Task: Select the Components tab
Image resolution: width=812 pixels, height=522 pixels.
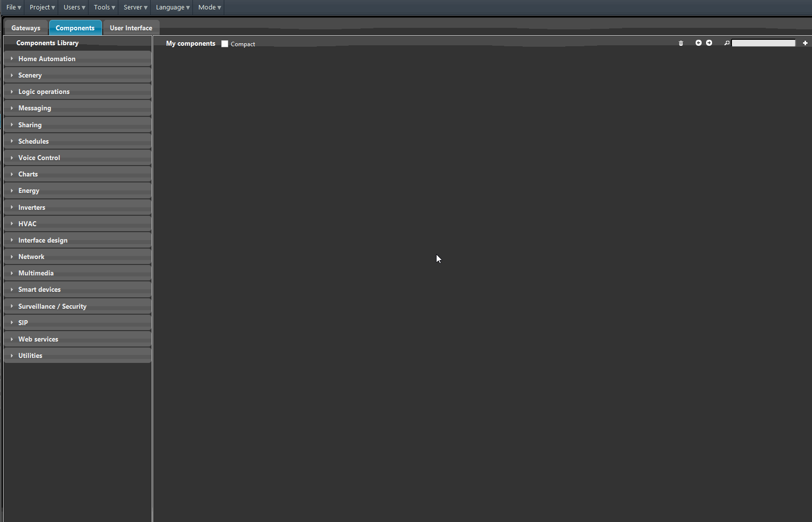Action: coord(75,28)
